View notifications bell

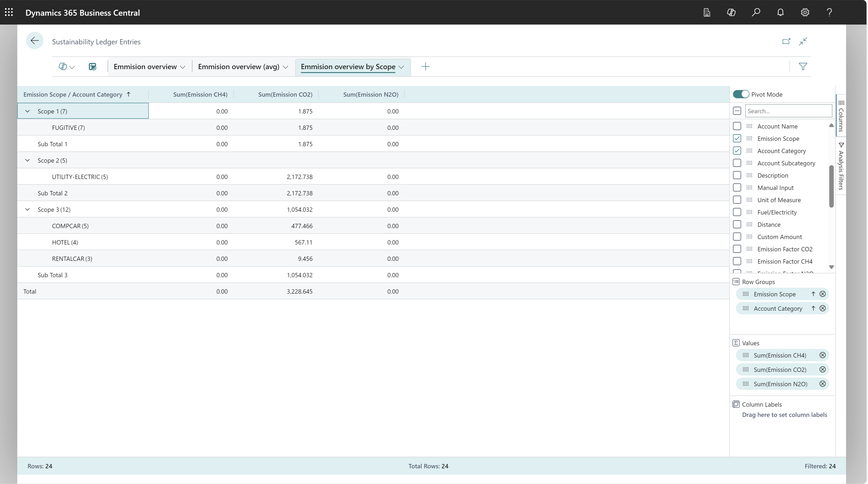780,13
